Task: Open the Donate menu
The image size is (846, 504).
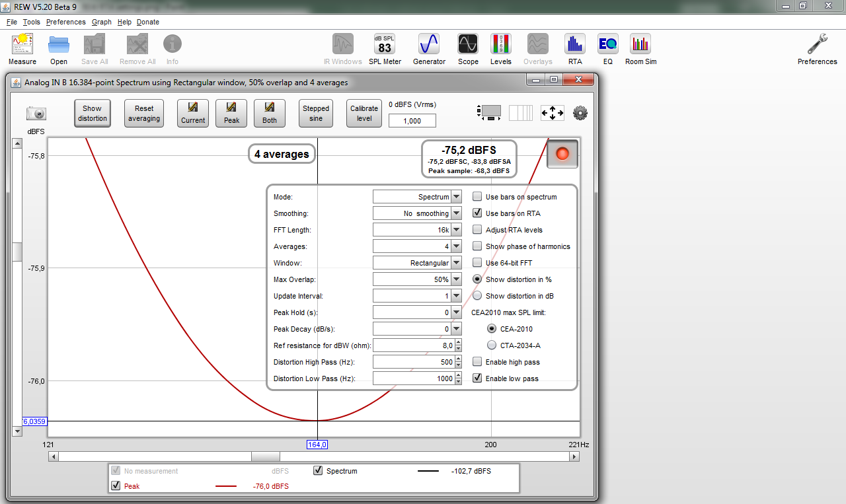Action: [148, 22]
